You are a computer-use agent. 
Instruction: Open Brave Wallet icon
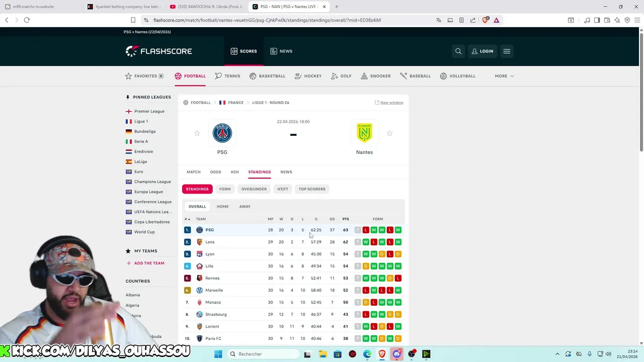607,20
